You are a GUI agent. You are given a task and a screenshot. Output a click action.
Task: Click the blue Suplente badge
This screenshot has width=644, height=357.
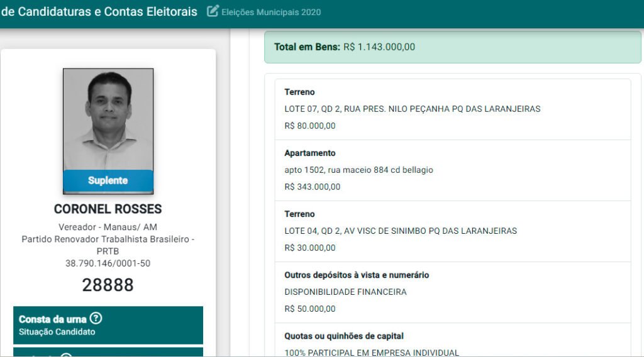click(108, 180)
